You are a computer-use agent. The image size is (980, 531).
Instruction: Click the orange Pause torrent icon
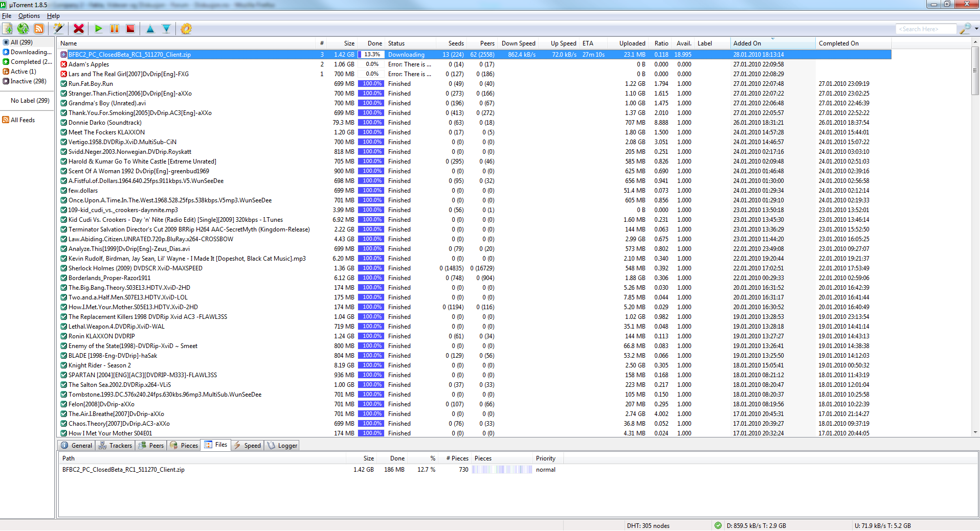coord(115,29)
